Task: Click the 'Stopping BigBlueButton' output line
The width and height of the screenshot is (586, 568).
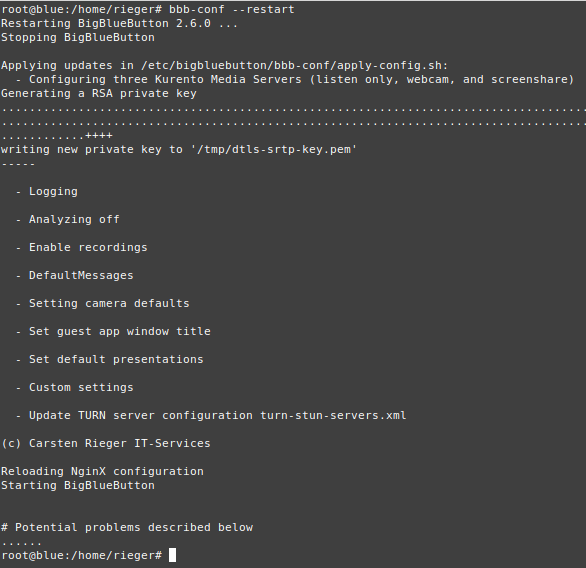Action: (x=78, y=37)
